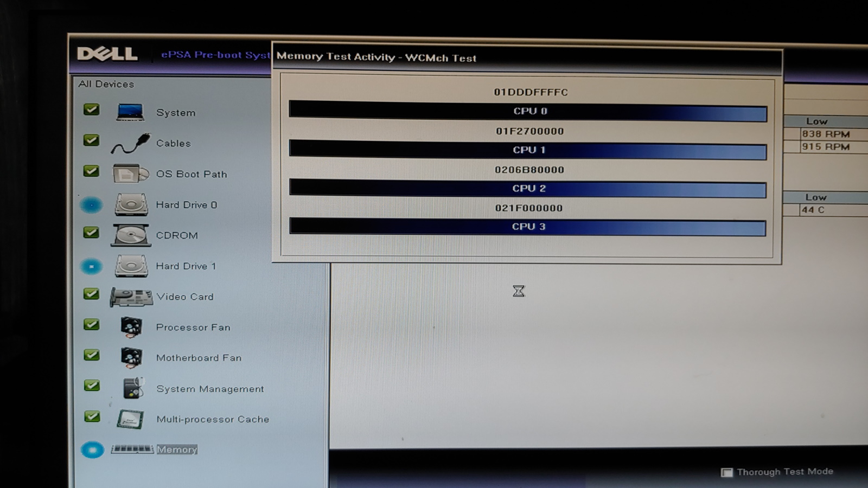The image size is (868, 488).
Task: Click the Memory module icon
Action: pyautogui.click(x=132, y=449)
